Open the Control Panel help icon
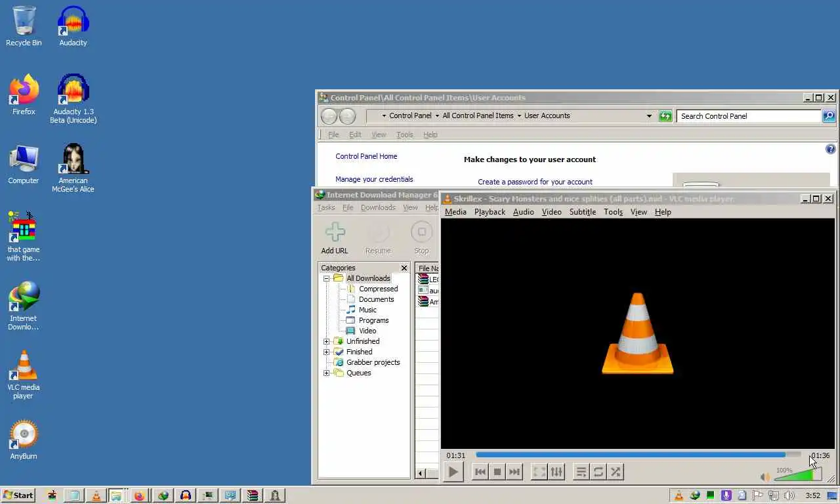840x504 pixels. pos(830,149)
